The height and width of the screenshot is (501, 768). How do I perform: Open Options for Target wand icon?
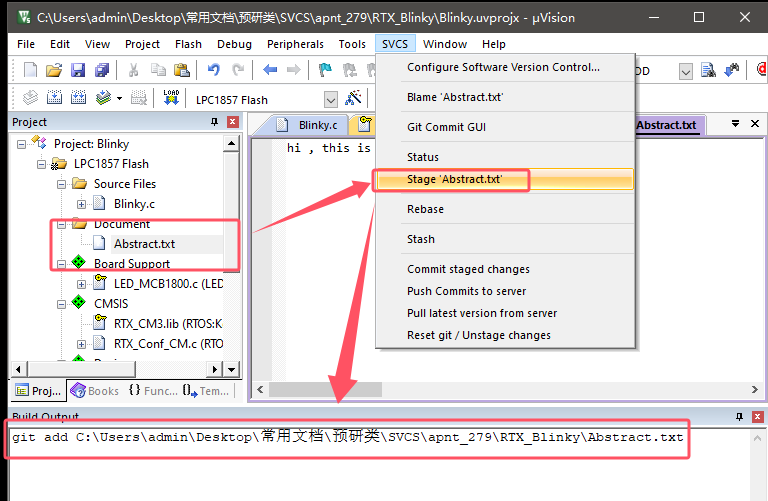click(x=354, y=99)
